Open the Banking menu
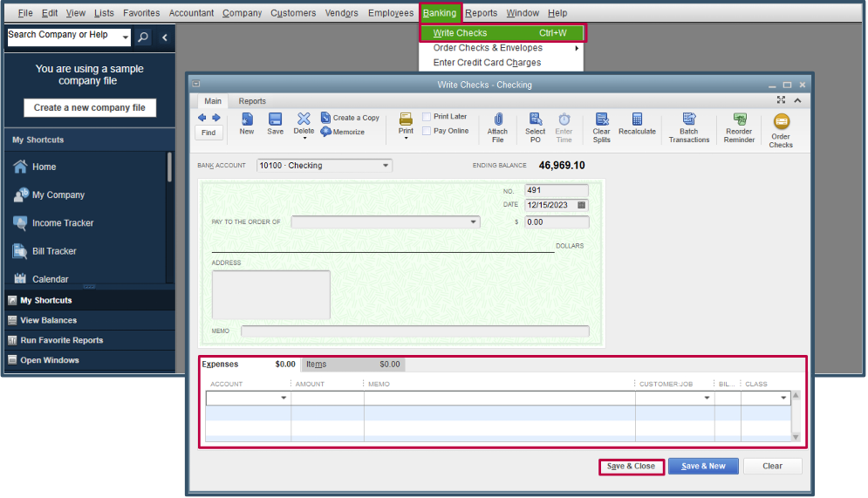868x498 pixels. point(440,13)
